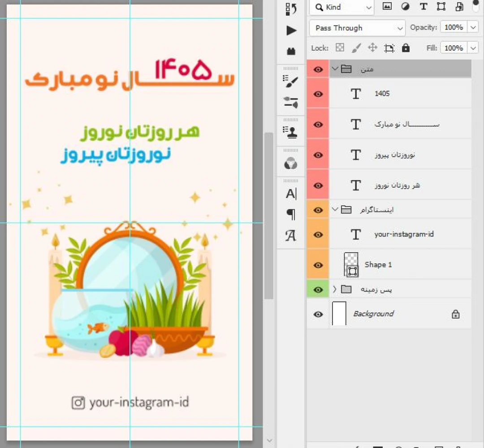Click the Fill percentage input field

click(x=453, y=48)
